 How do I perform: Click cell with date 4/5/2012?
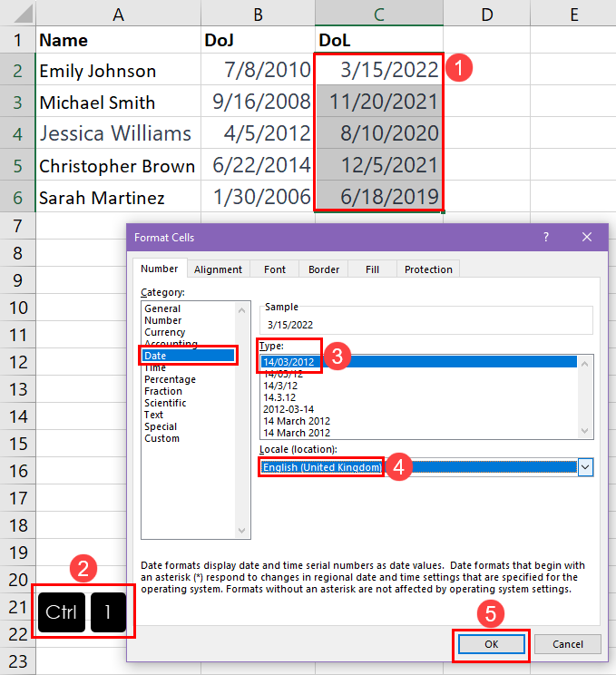click(258, 133)
